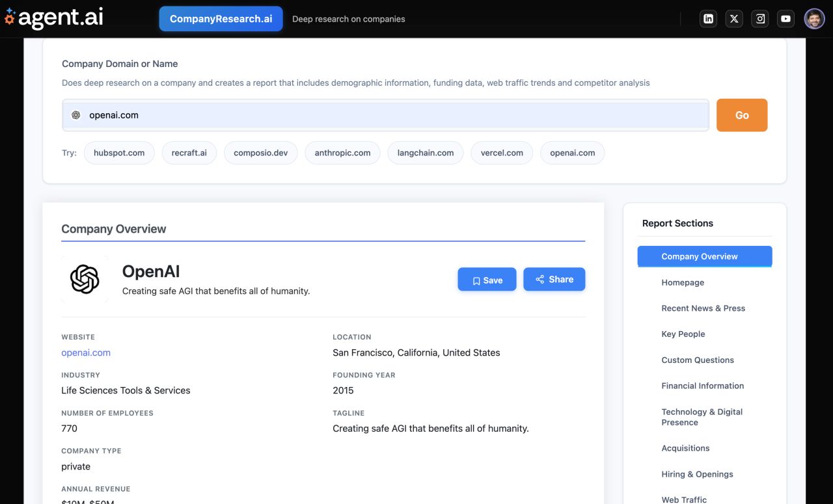Try the langchain.com suggestion chip
Image resolution: width=833 pixels, height=504 pixels.
(x=426, y=153)
